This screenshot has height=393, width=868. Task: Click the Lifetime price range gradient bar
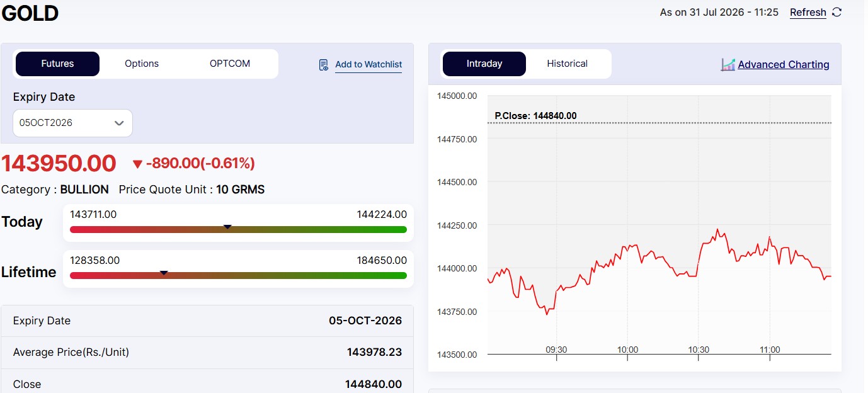pyautogui.click(x=238, y=275)
